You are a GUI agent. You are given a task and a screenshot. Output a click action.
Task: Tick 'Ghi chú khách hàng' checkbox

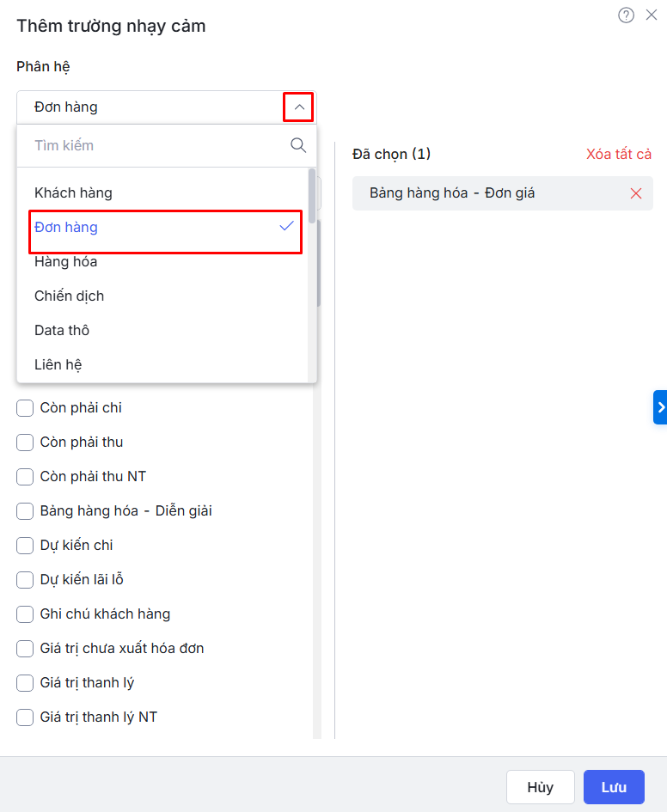pos(25,614)
